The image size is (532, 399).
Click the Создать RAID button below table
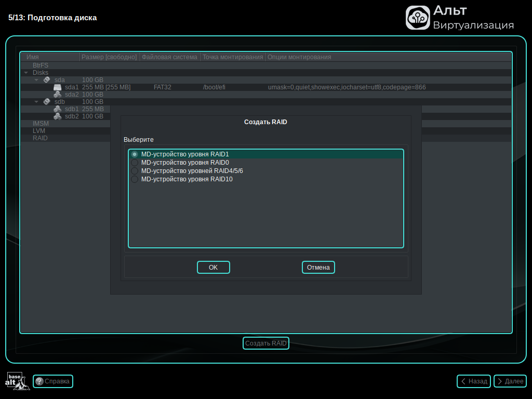(x=265, y=343)
